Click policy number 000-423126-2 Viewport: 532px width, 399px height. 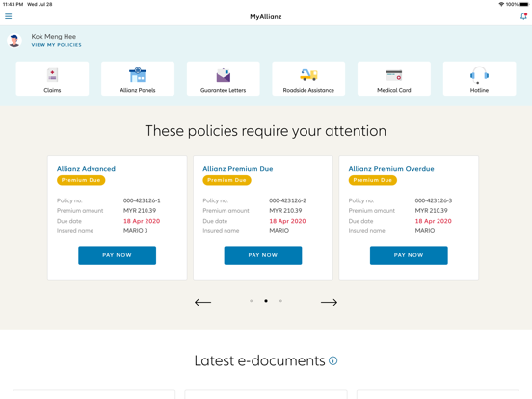point(288,200)
